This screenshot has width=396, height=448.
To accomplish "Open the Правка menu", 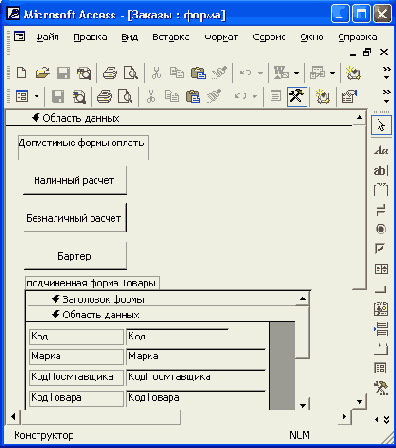I will (90, 37).
